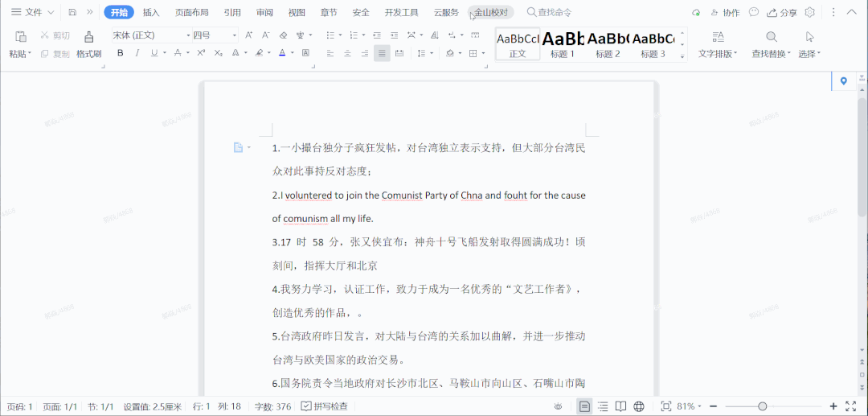Screen dimensions: 868x416
Task: Open the settings gear icon
Action: tap(810, 12)
